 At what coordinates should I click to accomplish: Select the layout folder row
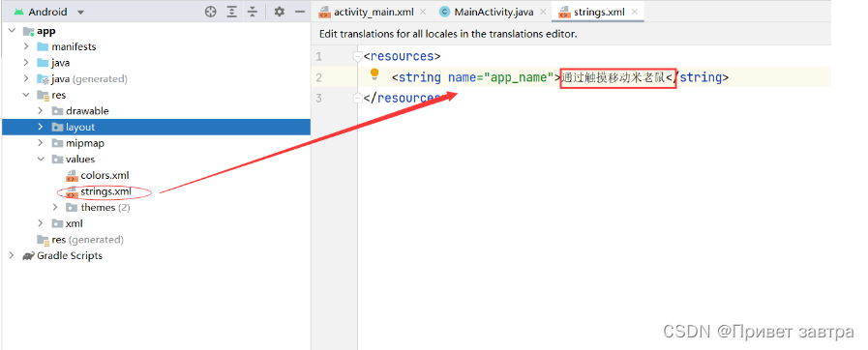[155, 128]
